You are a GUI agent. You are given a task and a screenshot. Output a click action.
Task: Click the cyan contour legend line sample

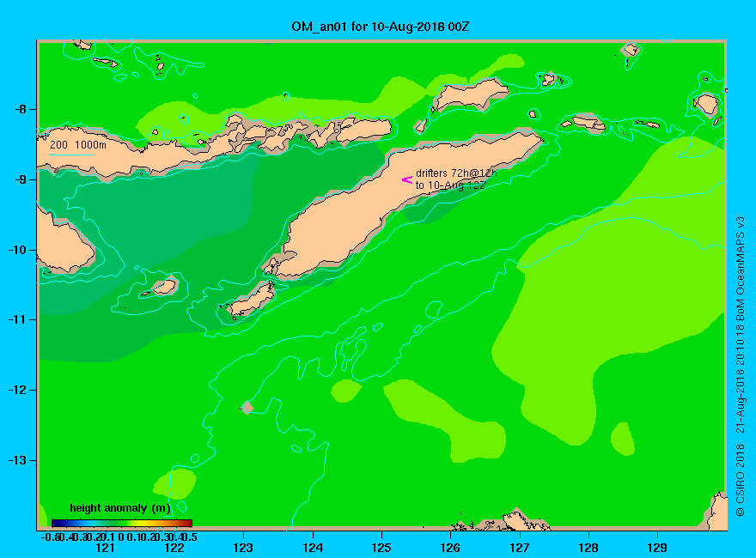(x=71, y=155)
